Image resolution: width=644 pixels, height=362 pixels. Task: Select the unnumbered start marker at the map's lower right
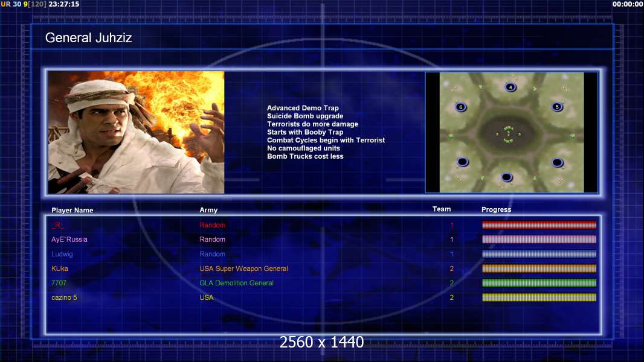(x=558, y=163)
